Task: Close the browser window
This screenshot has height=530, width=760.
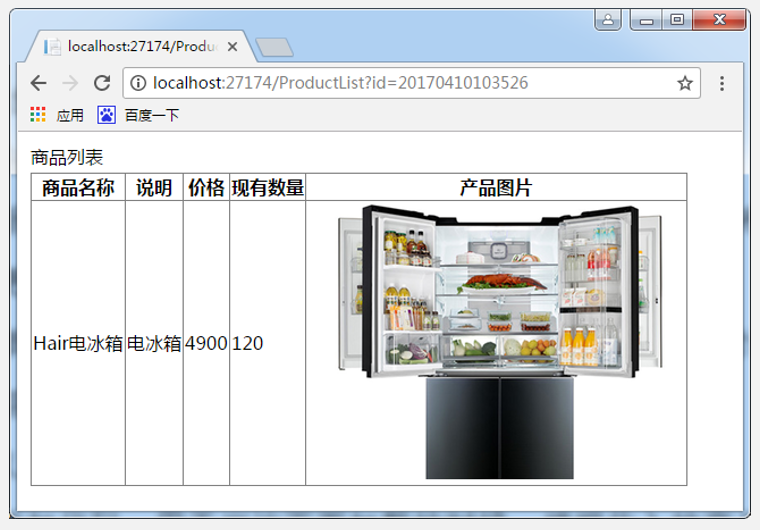Action: point(719,20)
